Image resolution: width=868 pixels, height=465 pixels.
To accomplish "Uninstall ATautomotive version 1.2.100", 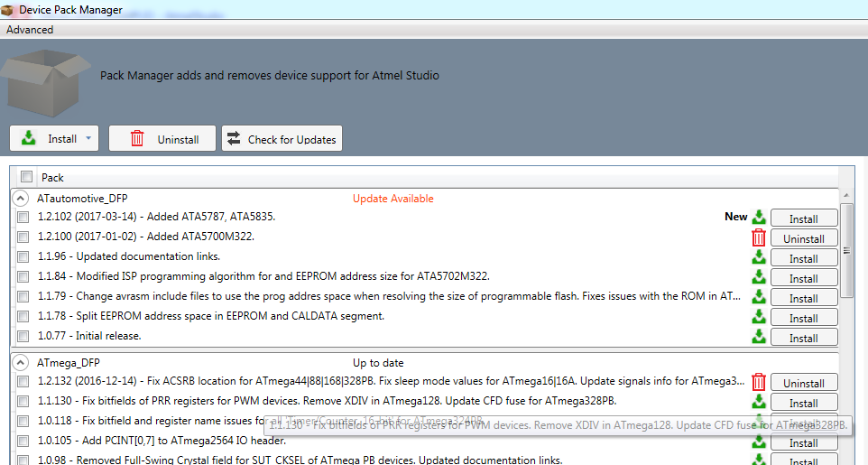I will [x=804, y=238].
